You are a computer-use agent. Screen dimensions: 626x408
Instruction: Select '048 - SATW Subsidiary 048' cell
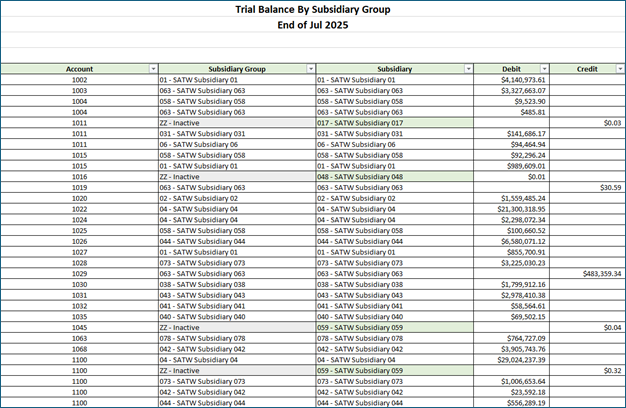coord(394,177)
